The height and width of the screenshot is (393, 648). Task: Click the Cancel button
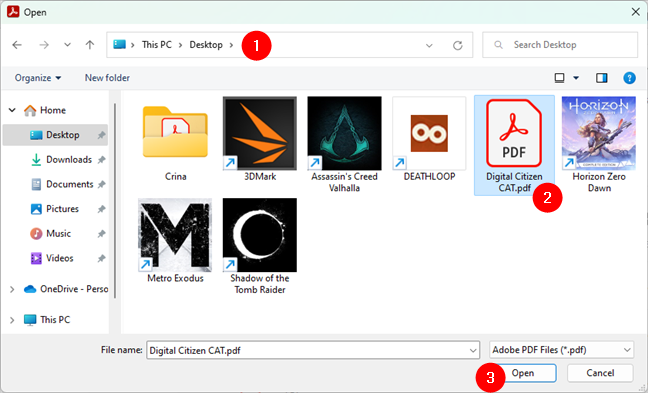click(x=600, y=373)
